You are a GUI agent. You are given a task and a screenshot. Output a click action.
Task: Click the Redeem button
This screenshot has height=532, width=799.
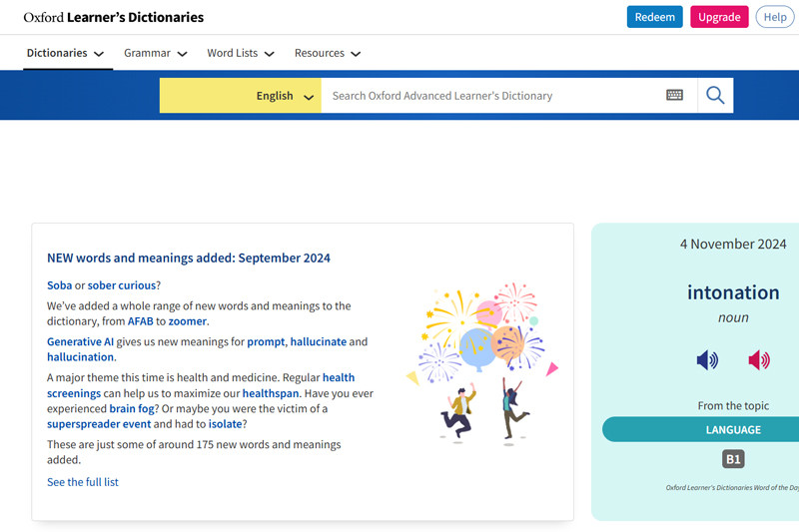point(654,17)
